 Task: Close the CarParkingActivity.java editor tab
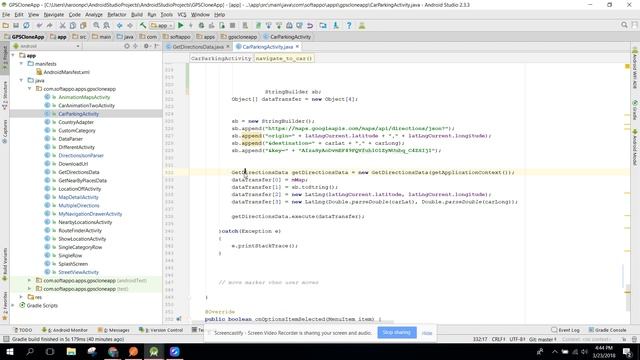[x=297, y=47]
